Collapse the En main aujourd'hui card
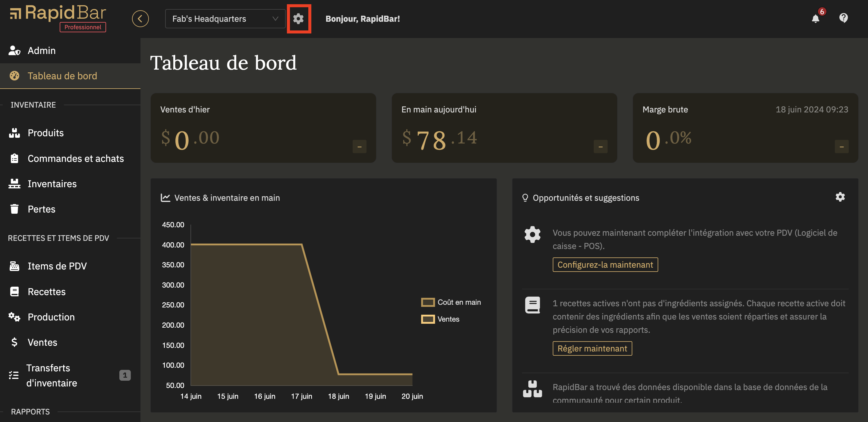Image resolution: width=868 pixels, height=422 pixels. 600,146
